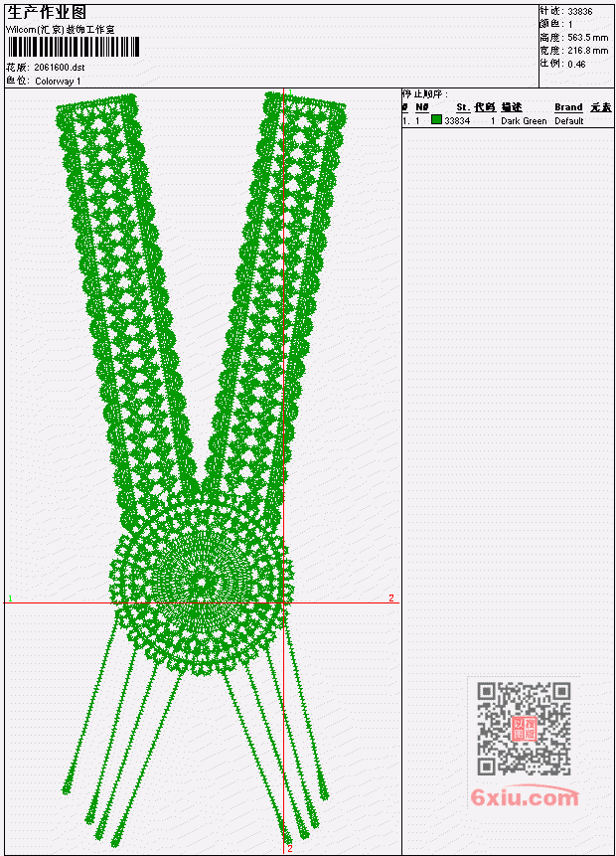
Task: Click the red '2' marker at bottom
Action: (290, 848)
